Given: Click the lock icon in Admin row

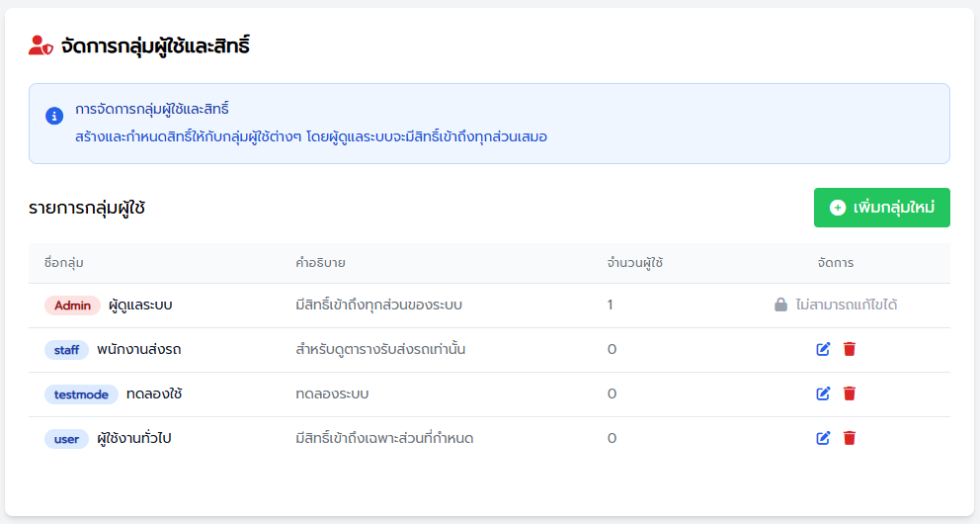Looking at the screenshot, I should coord(780,305).
